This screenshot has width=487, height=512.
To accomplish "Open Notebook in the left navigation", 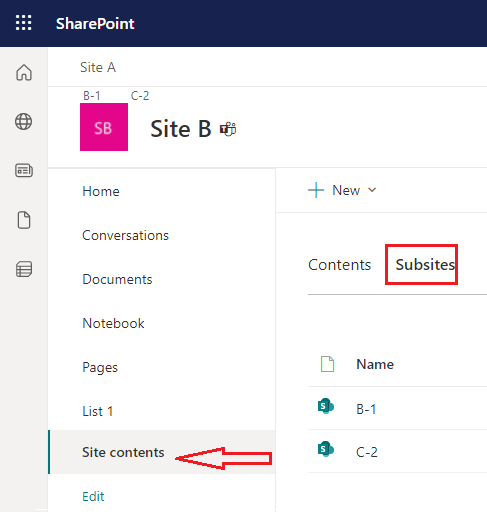I will [113, 323].
